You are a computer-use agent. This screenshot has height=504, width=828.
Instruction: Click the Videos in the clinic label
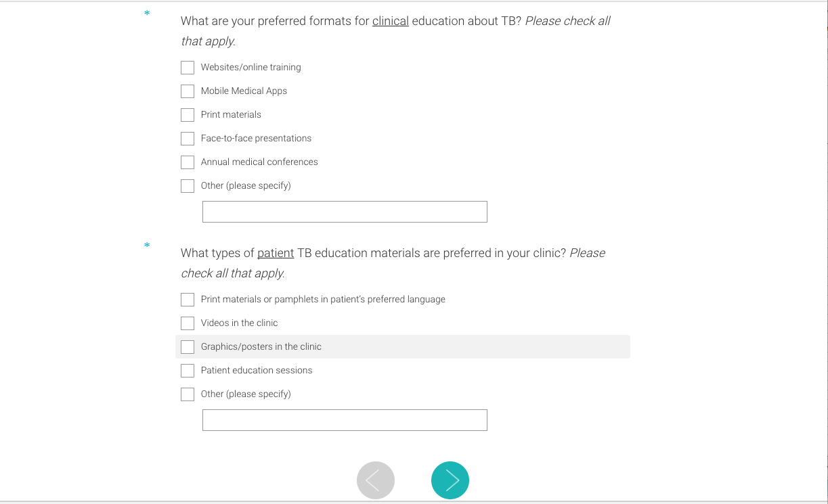click(x=239, y=323)
